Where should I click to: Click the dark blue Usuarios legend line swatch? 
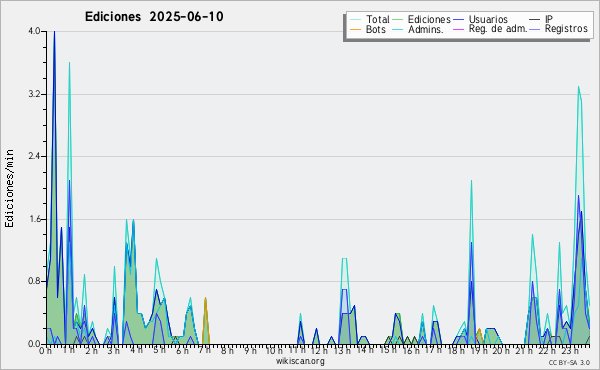[458, 19]
